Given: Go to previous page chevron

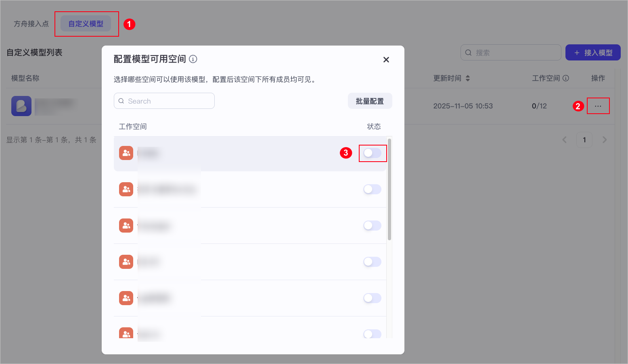Looking at the screenshot, I should pyautogui.click(x=565, y=140).
